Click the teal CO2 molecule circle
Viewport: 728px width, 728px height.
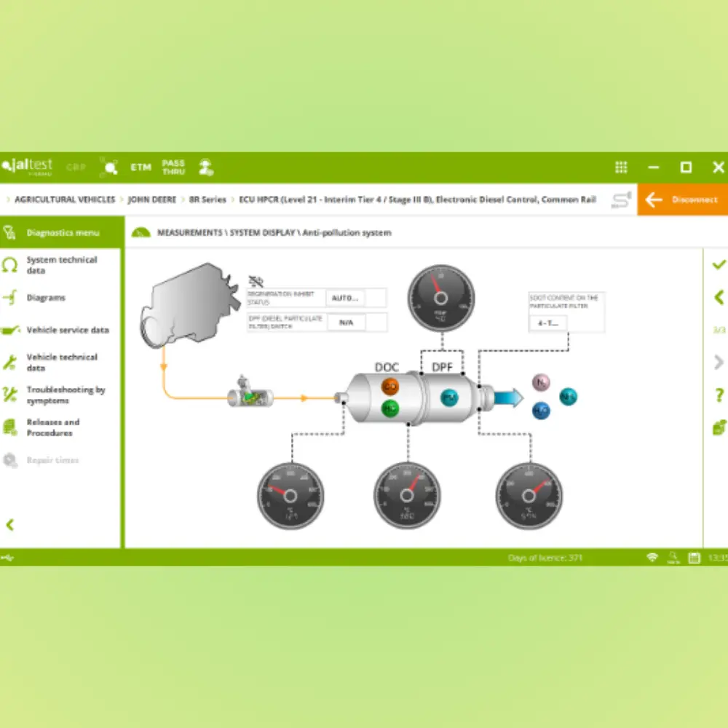coord(569,397)
